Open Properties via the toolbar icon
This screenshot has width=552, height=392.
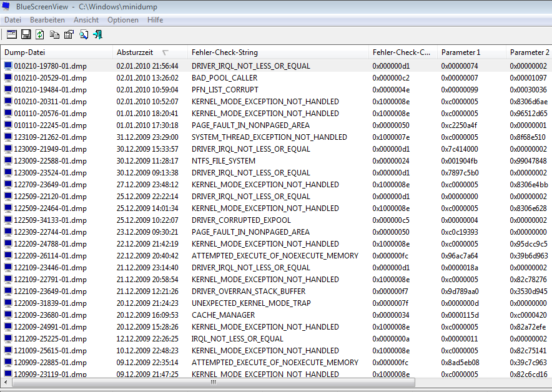pyautogui.click(x=69, y=34)
